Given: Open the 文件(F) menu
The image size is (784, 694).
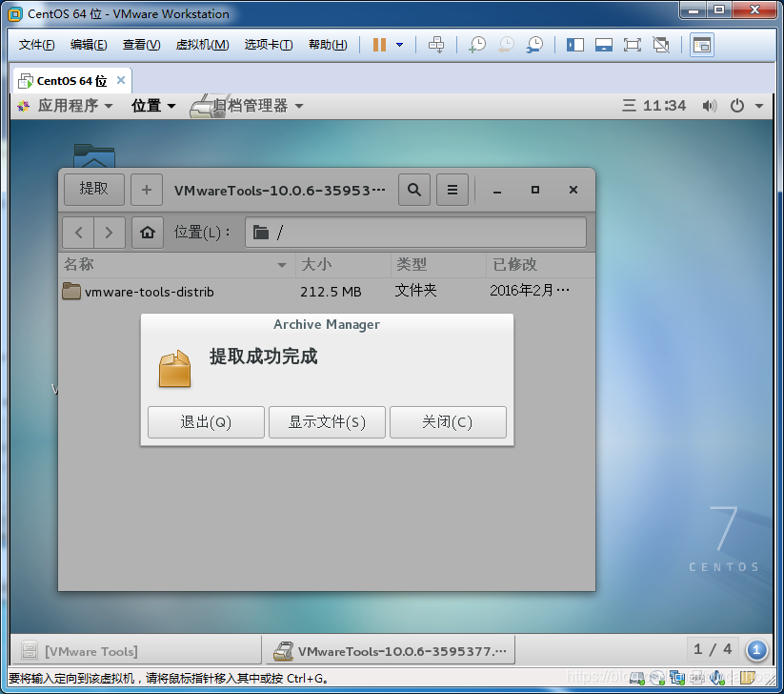Looking at the screenshot, I should pyautogui.click(x=36, y=45).
